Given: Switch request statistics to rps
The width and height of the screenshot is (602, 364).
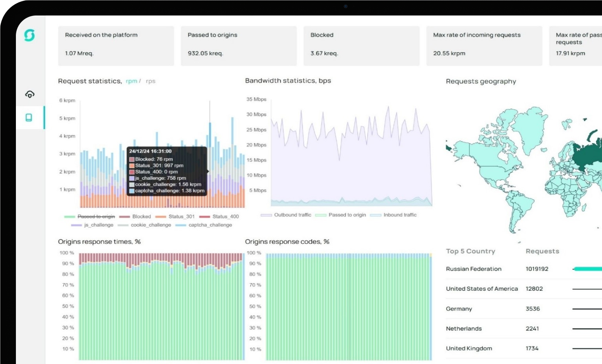Looking at the screenshot, I should click(x=150, y=81).
